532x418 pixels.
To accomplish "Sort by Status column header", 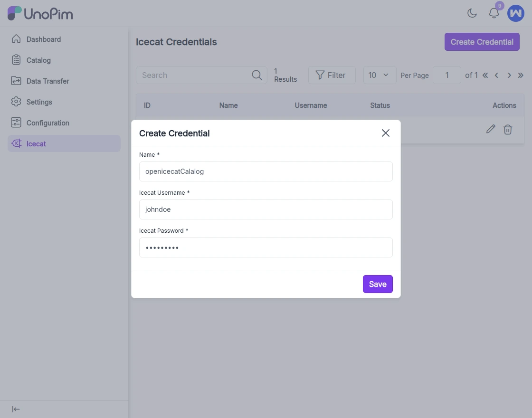I will point(380,105).
